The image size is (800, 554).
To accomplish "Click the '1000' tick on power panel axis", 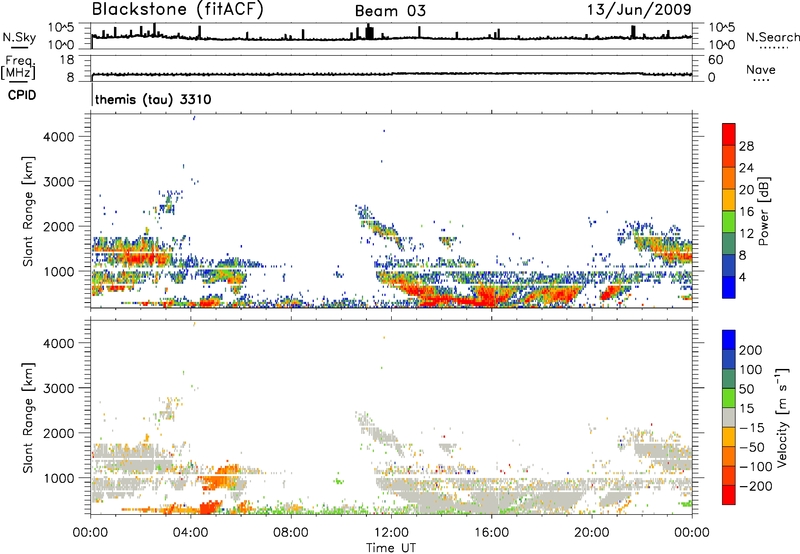I will 59,271.
